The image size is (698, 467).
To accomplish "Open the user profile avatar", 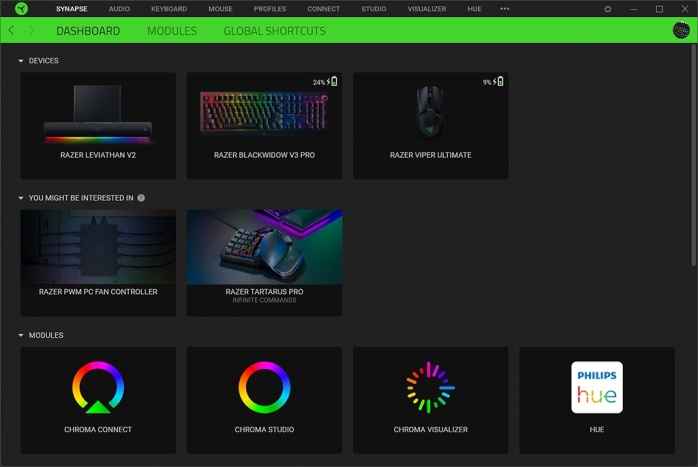I will [x=681, y=30].
